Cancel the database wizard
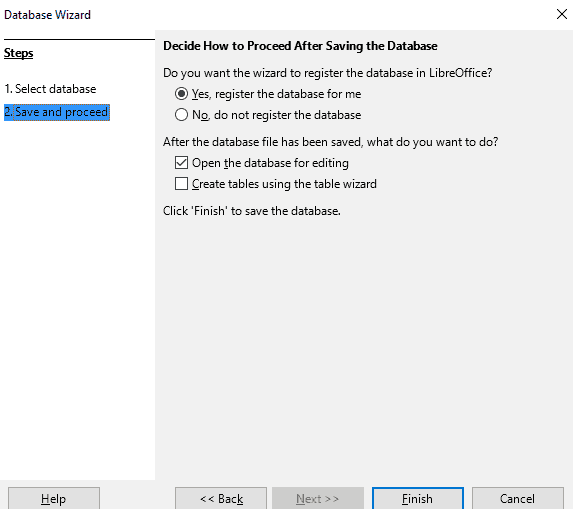The width and height of the screenshot is (573, 509). pyautogui.click(x=517, y=498)
